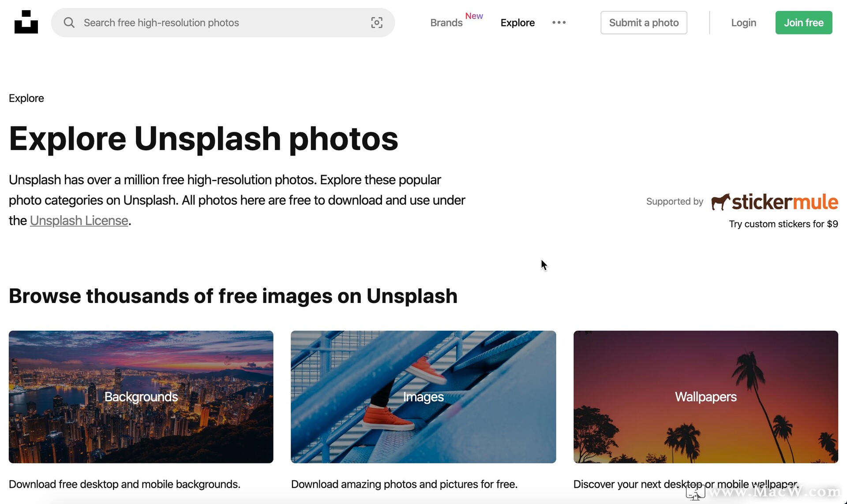Image resolution: width=847 pixels, height=504 pixels.
Task: Click the Explore breadcrumb label
Action: (26, 98)
